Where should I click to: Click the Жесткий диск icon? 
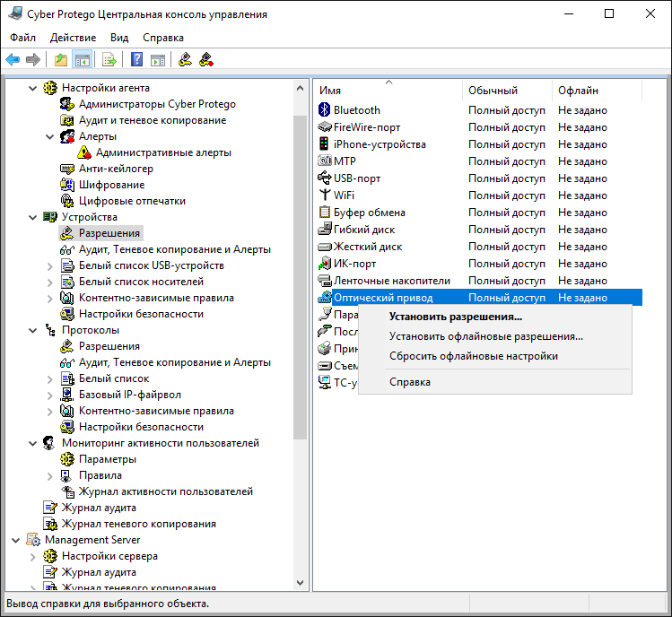click(x=325, y=247)
